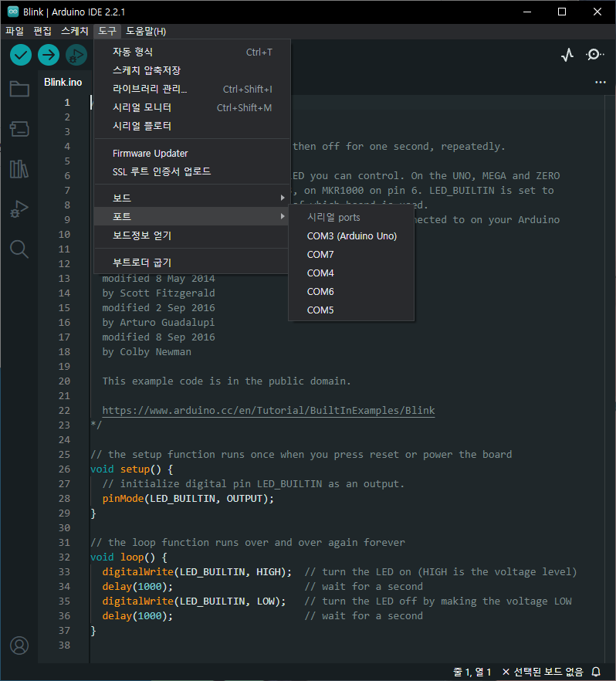The image size is (616, 681).
Task: Click 'by Scott Fitzgerald' comment text
Action: point(158,293)
